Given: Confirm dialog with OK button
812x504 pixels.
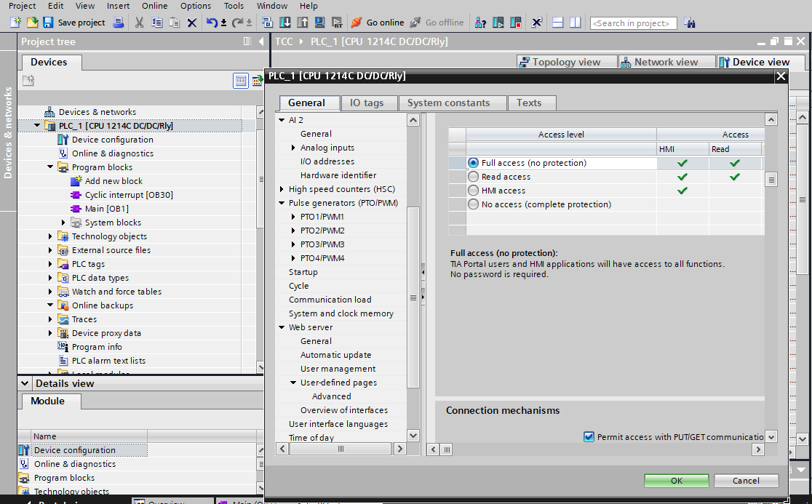Looking at the screenshot, I should click(677, 481).
